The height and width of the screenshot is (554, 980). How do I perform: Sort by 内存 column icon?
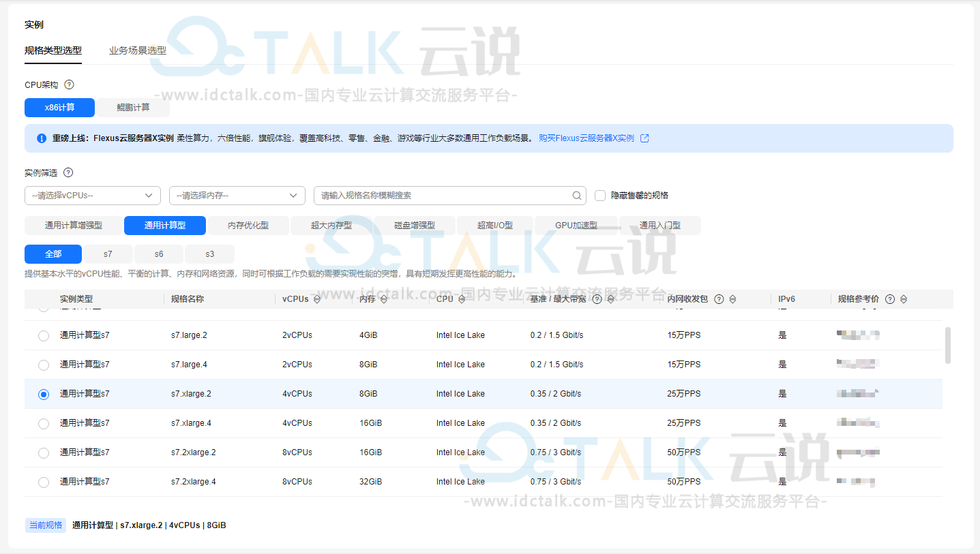[x=383, y=299]
